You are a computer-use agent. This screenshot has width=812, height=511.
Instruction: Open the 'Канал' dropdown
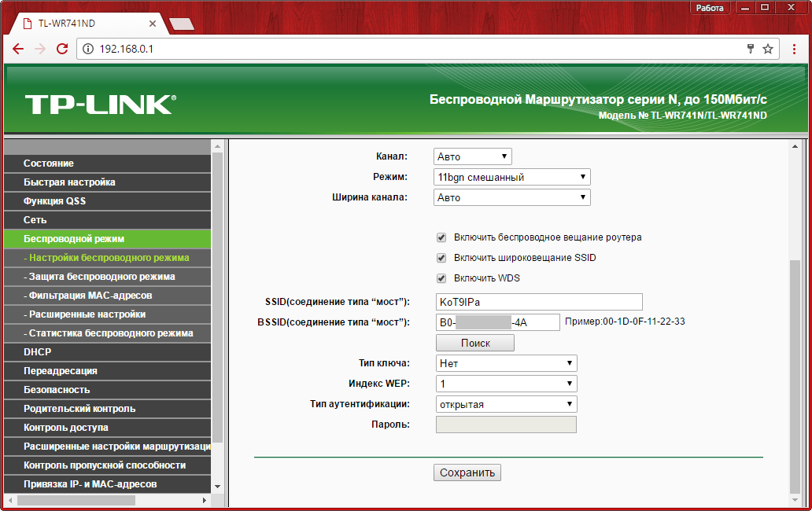[x=473, y=157]
